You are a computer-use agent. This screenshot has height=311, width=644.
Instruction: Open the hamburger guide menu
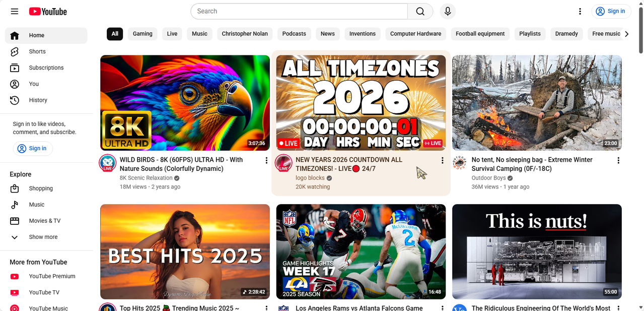point(14,11)
